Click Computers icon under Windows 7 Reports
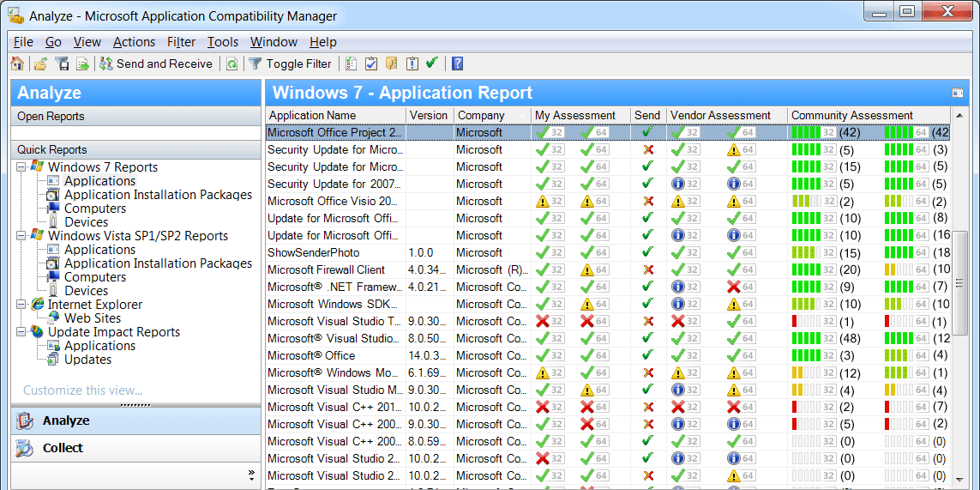This screenshot has width=980, height=490. point(54,209)
